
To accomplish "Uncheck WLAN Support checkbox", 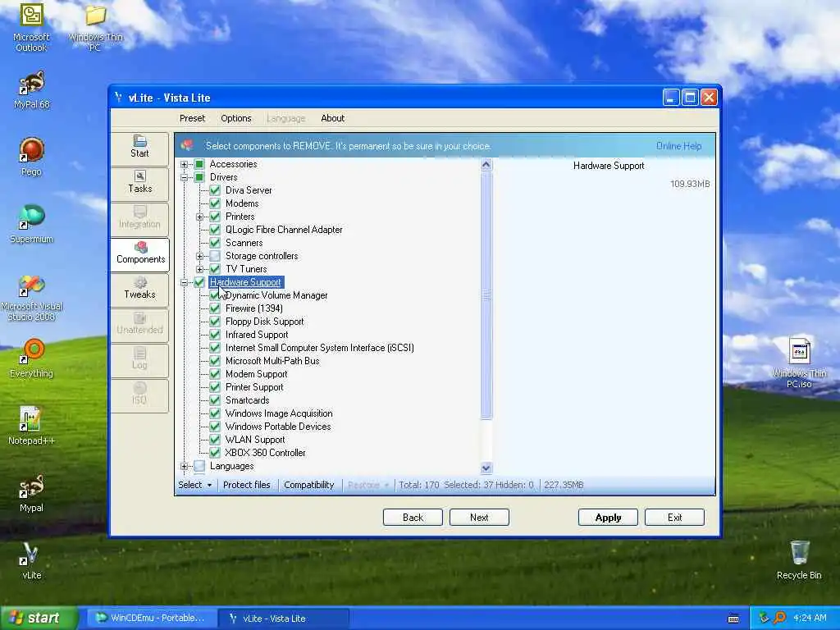I will tap(215, 440).
